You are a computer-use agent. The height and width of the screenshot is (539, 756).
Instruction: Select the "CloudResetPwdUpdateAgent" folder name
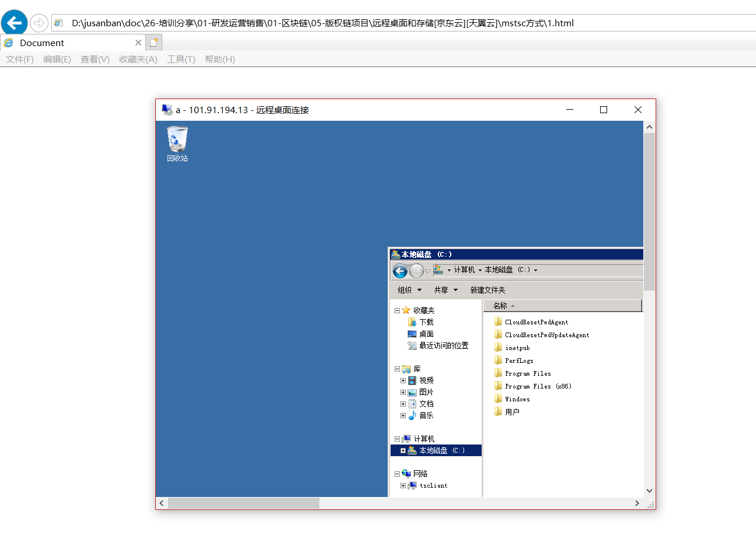(547, 335)
